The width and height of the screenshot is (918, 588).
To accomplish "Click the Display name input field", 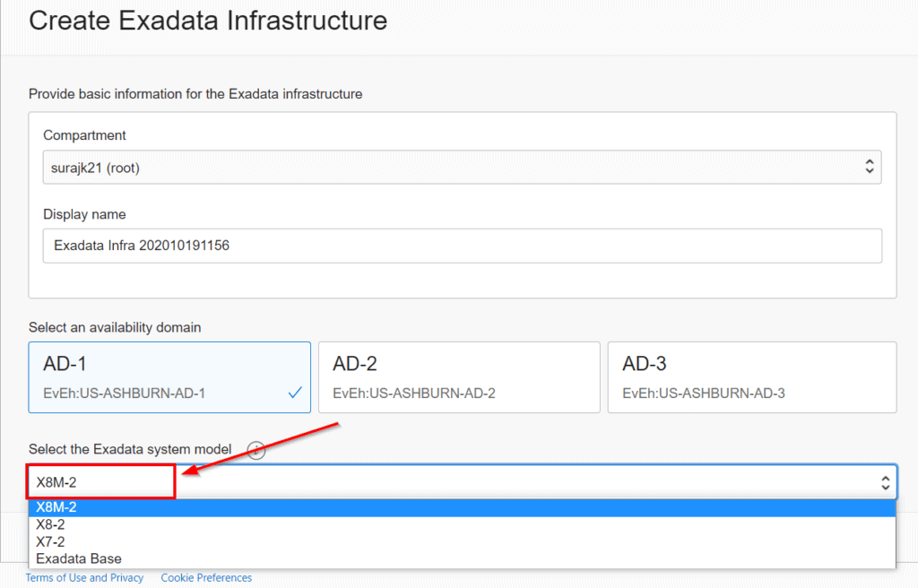I will (462, 246).
